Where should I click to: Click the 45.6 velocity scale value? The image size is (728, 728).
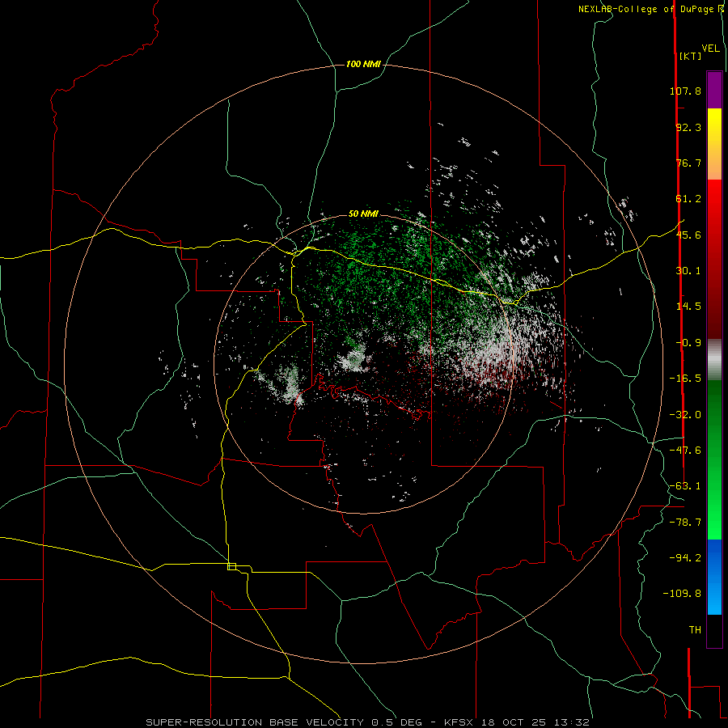688,235
